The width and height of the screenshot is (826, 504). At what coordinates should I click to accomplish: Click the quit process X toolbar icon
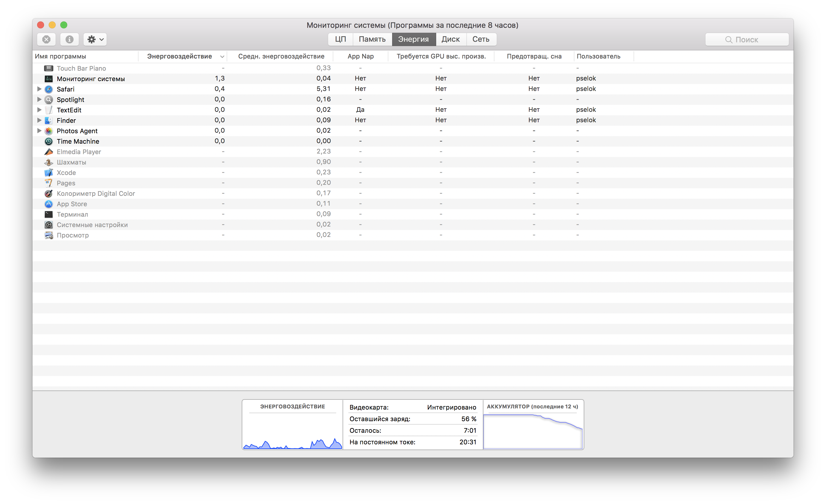coord(46,40)
